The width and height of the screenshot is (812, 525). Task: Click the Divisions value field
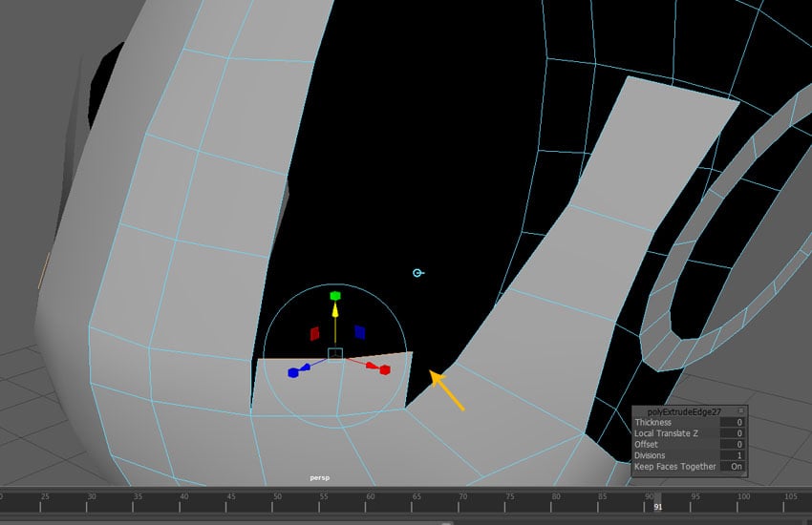coord(733,455)
